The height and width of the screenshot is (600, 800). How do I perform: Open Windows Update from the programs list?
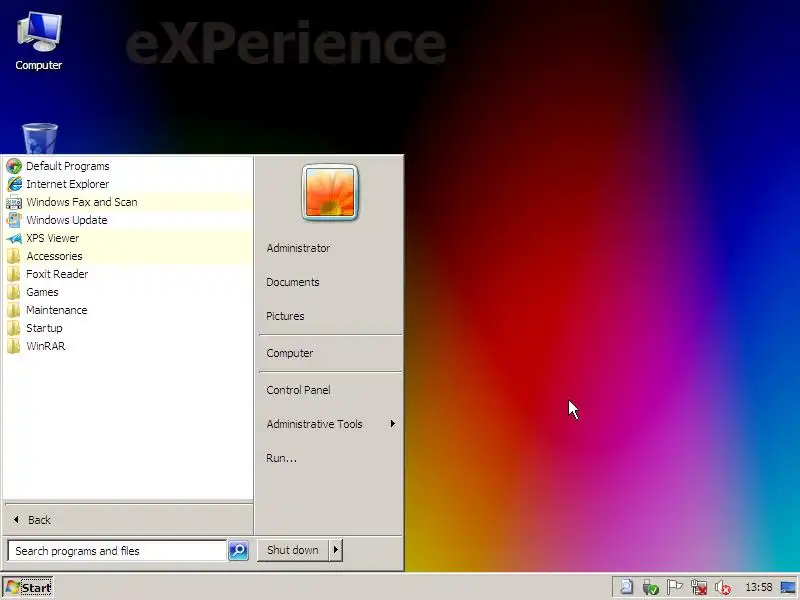pyautogui.click(x=128, y=220)
